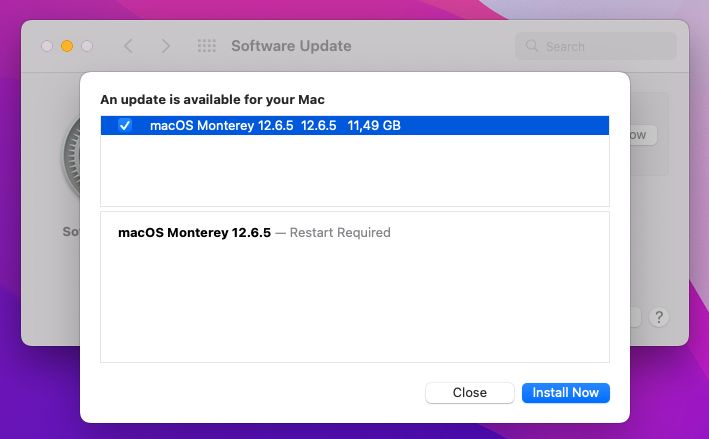The height and width of the screenshot is (439, 709).
Task: Uncheck the macOS Monterey 12.6.5 update checkbox
Action: [125, 125]
